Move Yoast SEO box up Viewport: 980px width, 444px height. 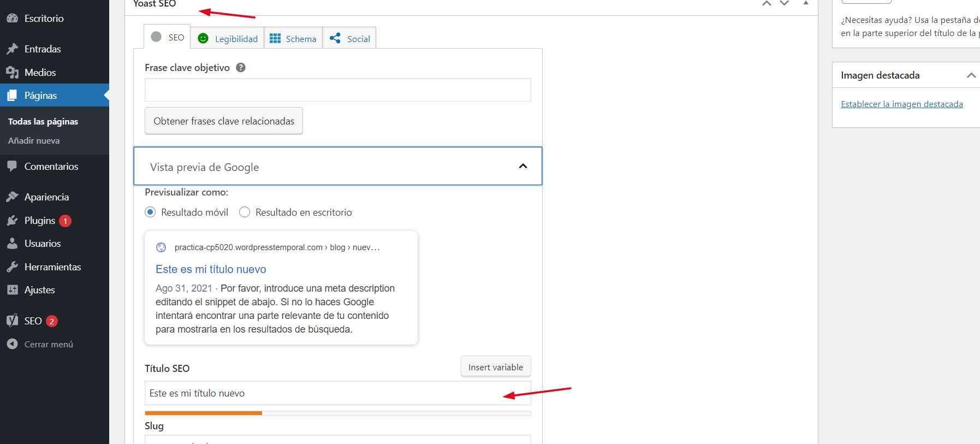767,3
